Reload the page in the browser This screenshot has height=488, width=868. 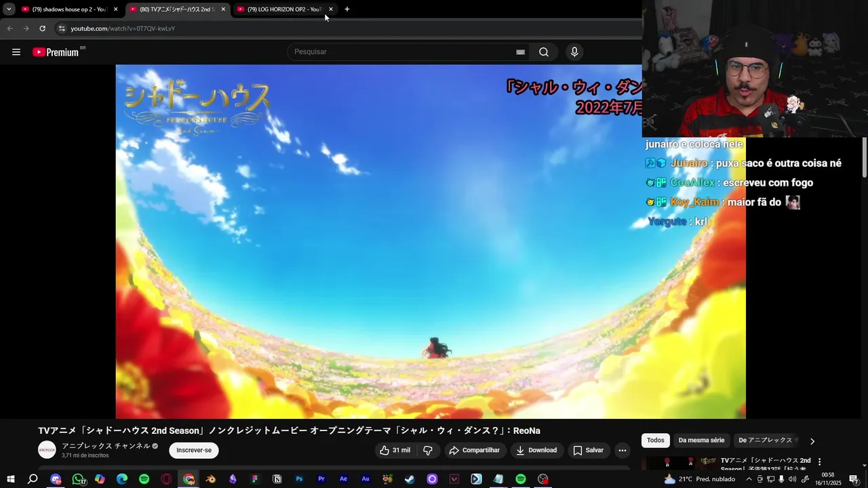pyautogui.click(x=42, y=28)
